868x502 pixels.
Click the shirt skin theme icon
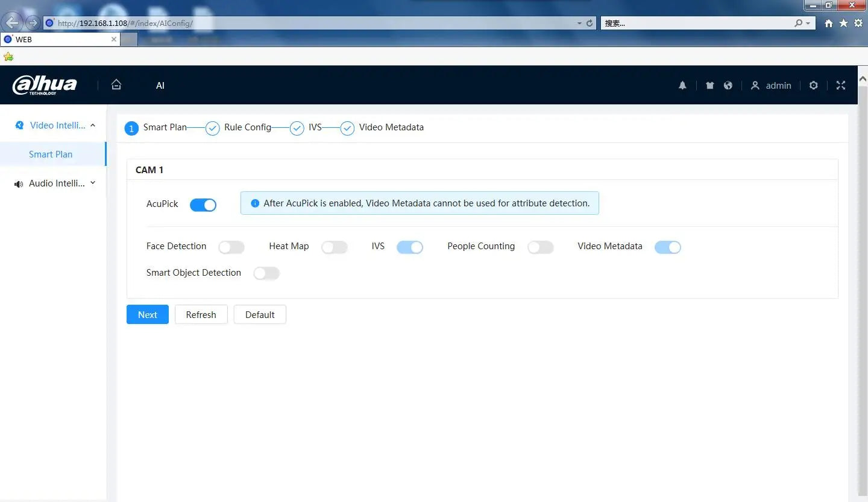pos(709,86)
